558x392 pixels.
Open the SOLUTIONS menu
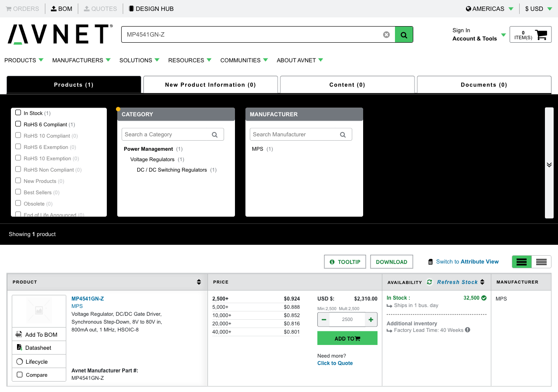139,60
